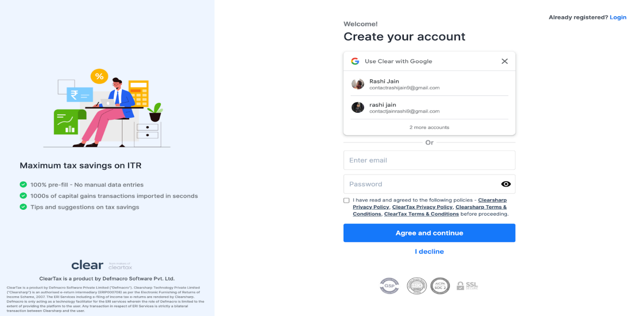Click the GSP certification badge
This screenshot has height=316, width=644.
389,286
